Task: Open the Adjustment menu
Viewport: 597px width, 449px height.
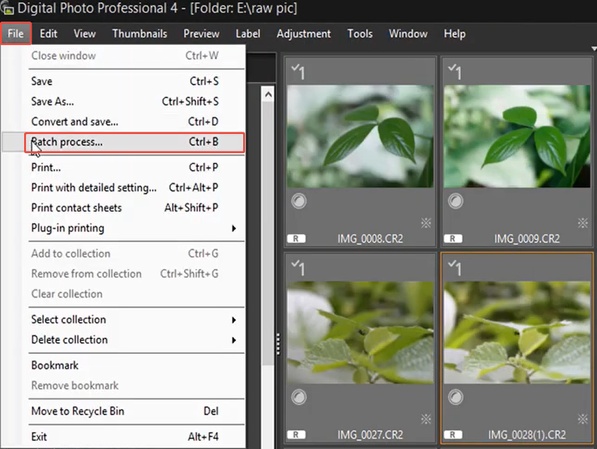Action: click(304, 34)
